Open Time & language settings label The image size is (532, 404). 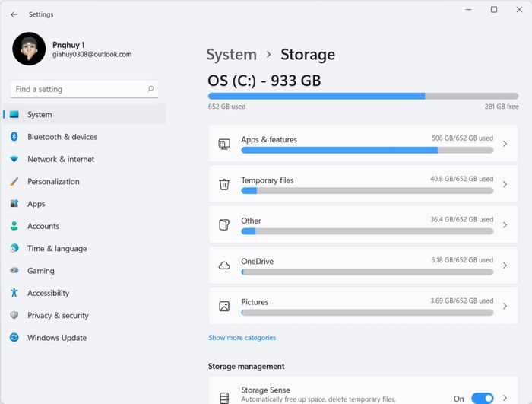(57, 249)
